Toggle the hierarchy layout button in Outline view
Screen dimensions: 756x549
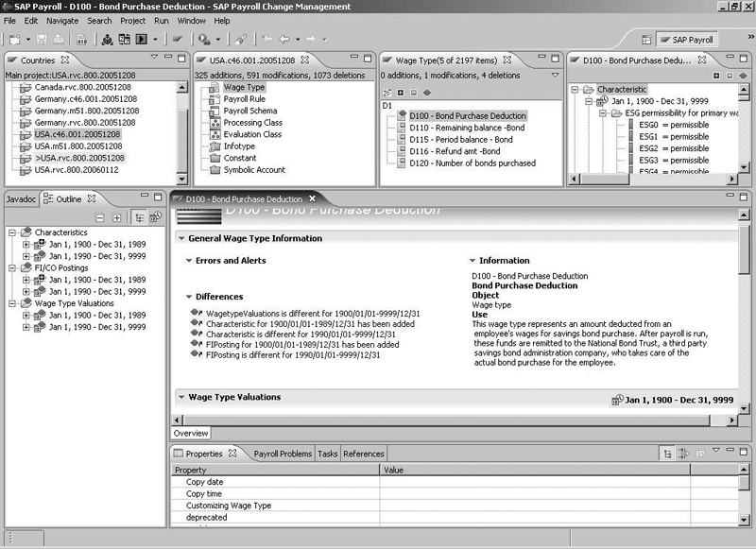click(x=140, y=217)
